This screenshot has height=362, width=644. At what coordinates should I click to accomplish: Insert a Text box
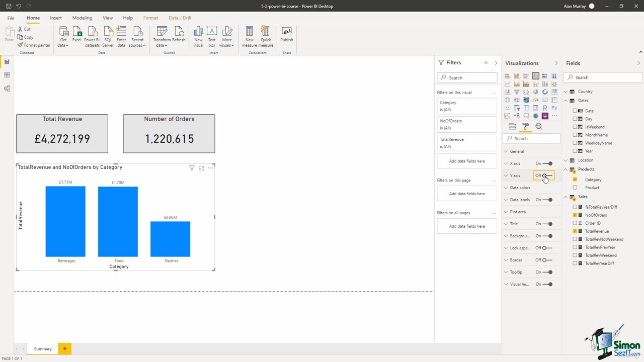click(x=212, y=36)
